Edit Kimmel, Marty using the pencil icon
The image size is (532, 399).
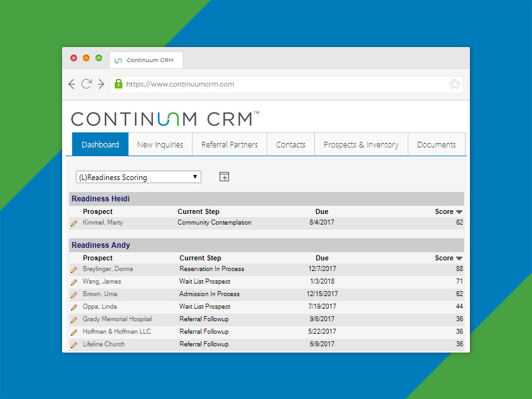point(74,222)
